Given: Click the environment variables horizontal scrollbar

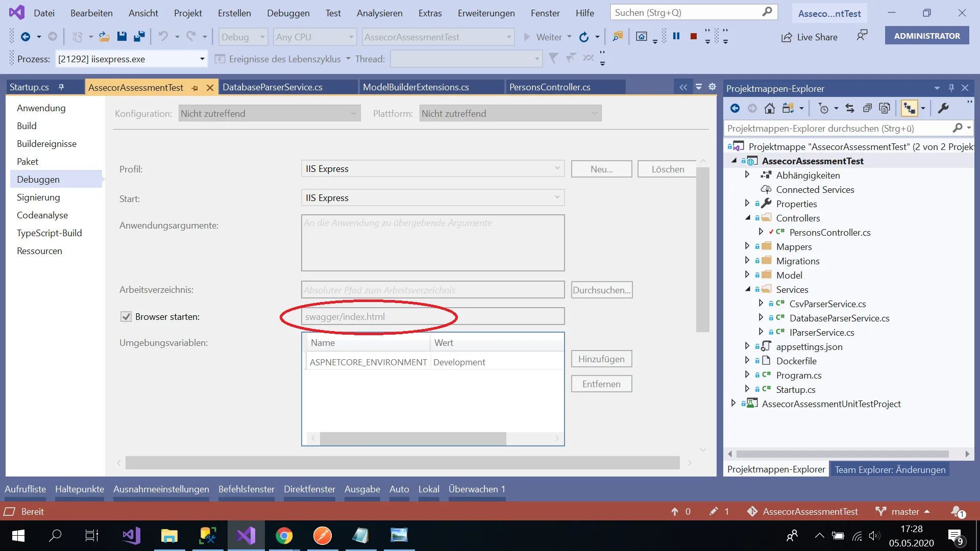Looking at the screenshot, I should [412, 438].
